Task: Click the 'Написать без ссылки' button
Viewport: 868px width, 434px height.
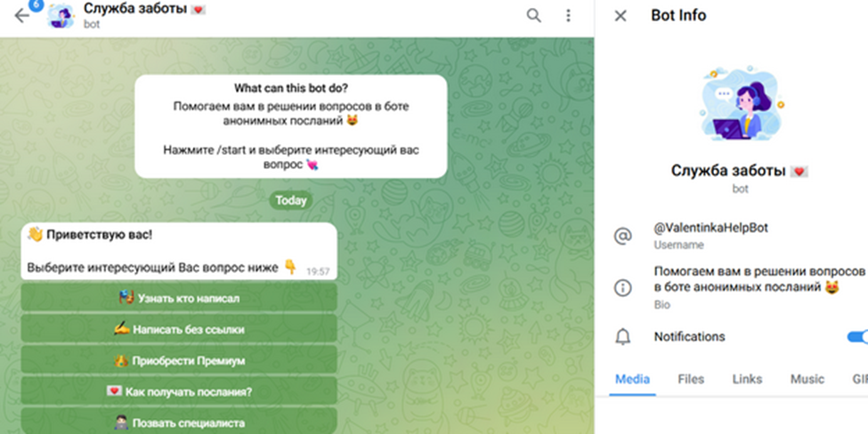Action: (x=179, y=330)
